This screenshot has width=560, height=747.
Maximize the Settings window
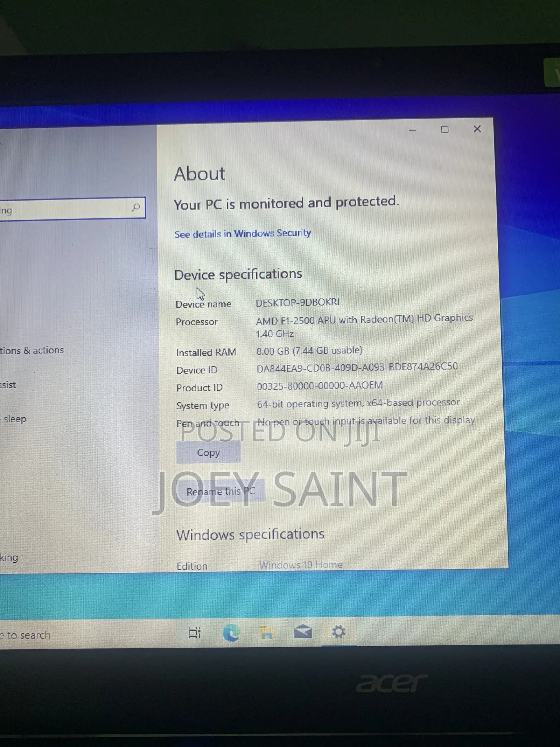point(445,130)
